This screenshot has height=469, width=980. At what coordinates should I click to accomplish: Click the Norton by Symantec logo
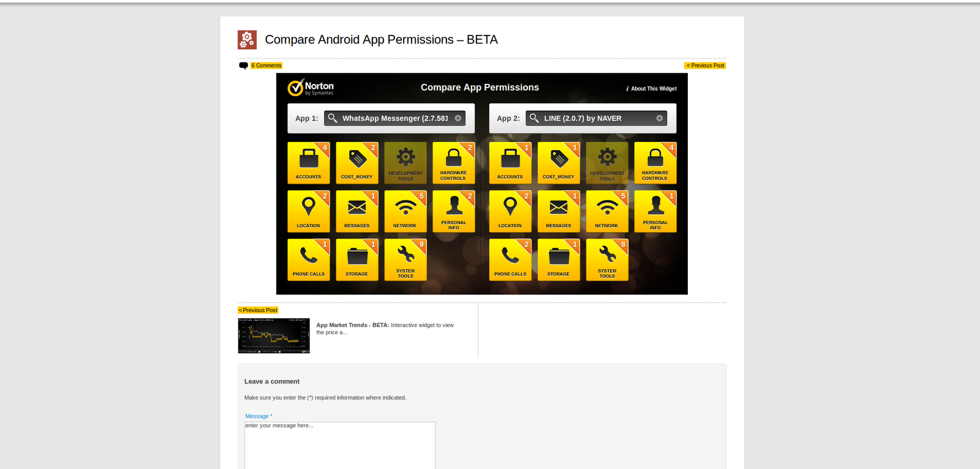pyautogui.click(x=311, y=88)
